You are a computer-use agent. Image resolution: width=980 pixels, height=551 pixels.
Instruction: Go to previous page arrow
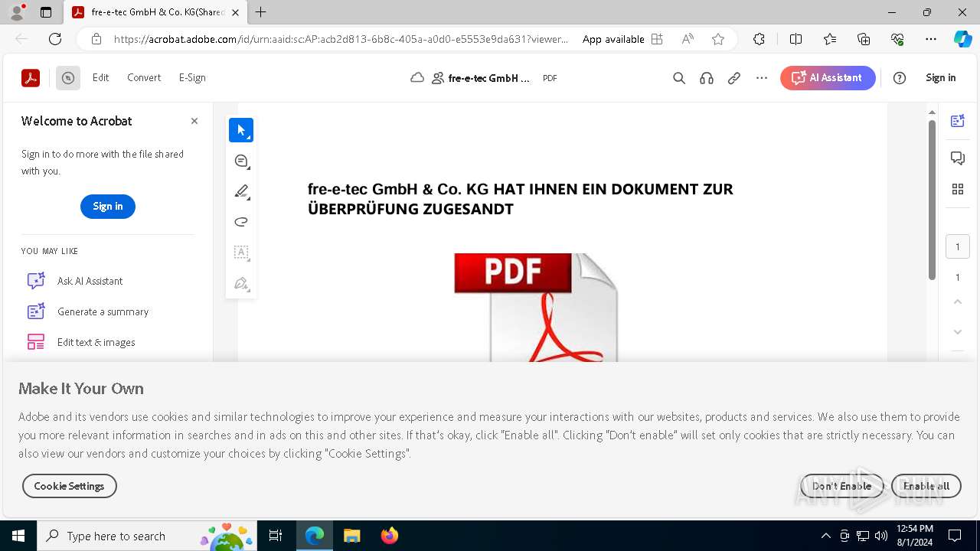pyautogui.click(x=958, y=302)
